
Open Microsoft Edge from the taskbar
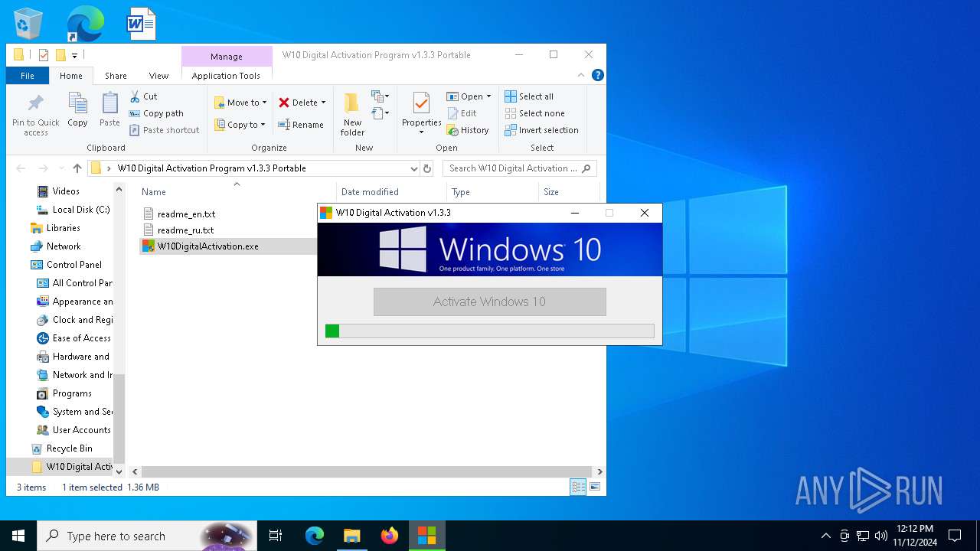point(315,536)
